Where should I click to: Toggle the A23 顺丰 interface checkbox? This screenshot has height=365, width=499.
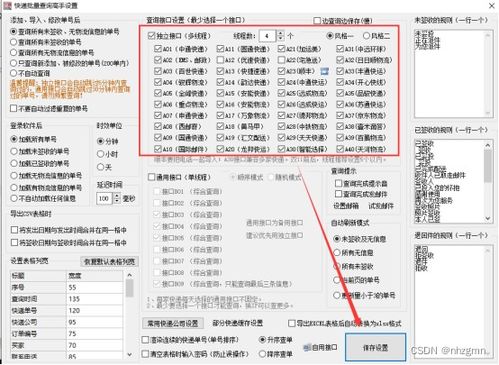pos(281,71)
